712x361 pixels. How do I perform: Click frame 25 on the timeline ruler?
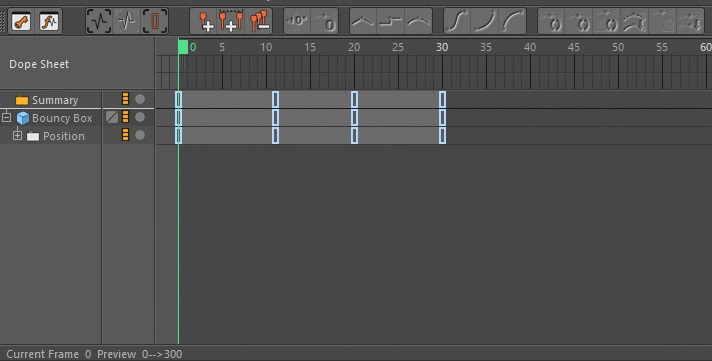(398, 47)
